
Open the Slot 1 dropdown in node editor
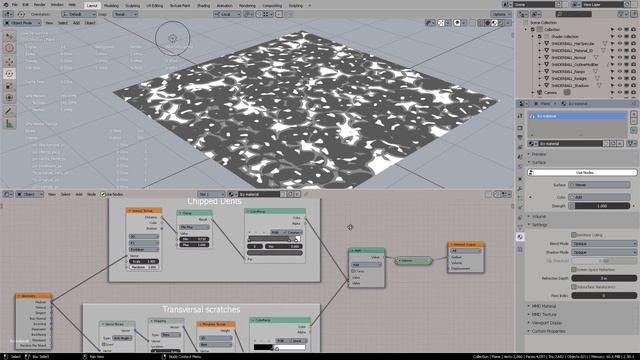[211, 194]
